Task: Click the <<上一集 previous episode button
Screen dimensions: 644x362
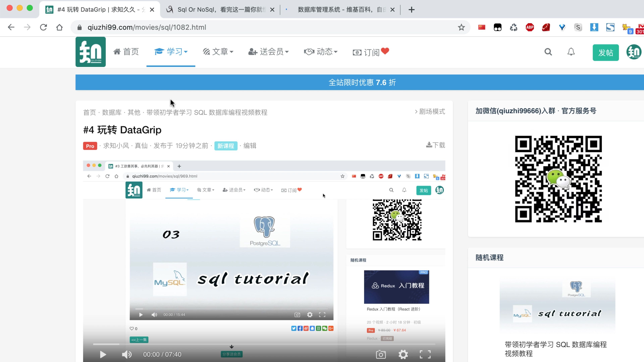Action: (138, 339)
